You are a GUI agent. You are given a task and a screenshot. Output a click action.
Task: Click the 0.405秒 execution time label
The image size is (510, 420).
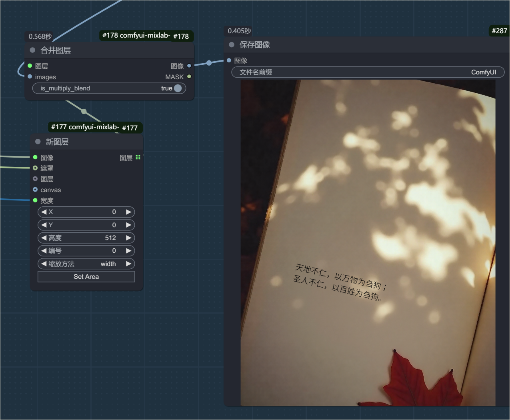[239, 31]
